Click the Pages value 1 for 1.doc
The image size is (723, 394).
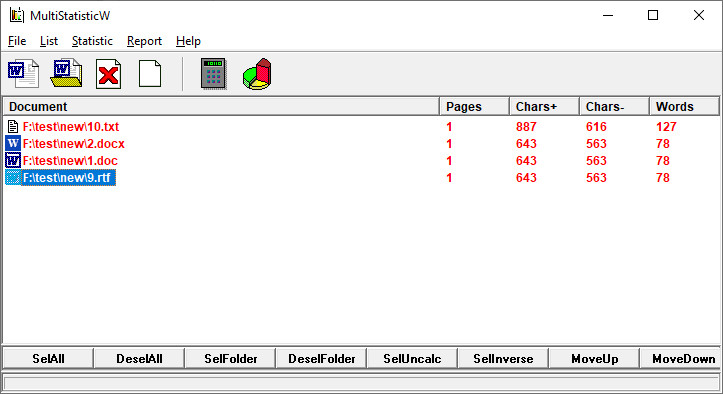449,161
